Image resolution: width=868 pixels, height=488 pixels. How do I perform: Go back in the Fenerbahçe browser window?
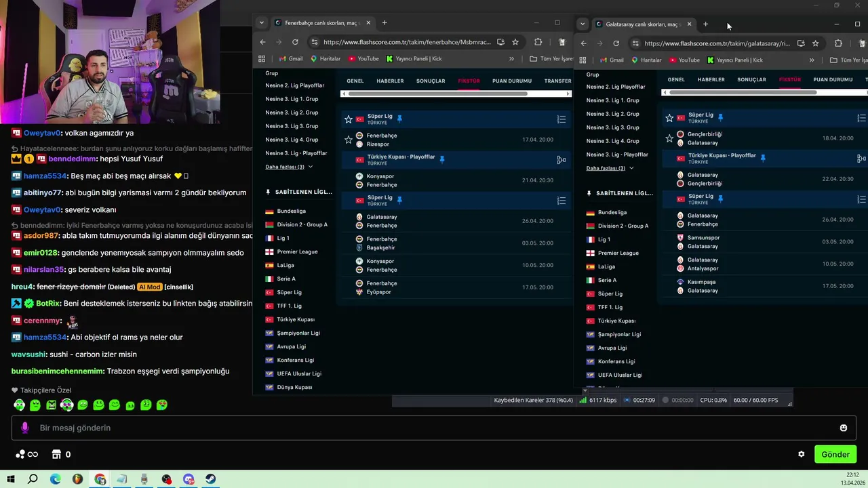tap(263, 42)
